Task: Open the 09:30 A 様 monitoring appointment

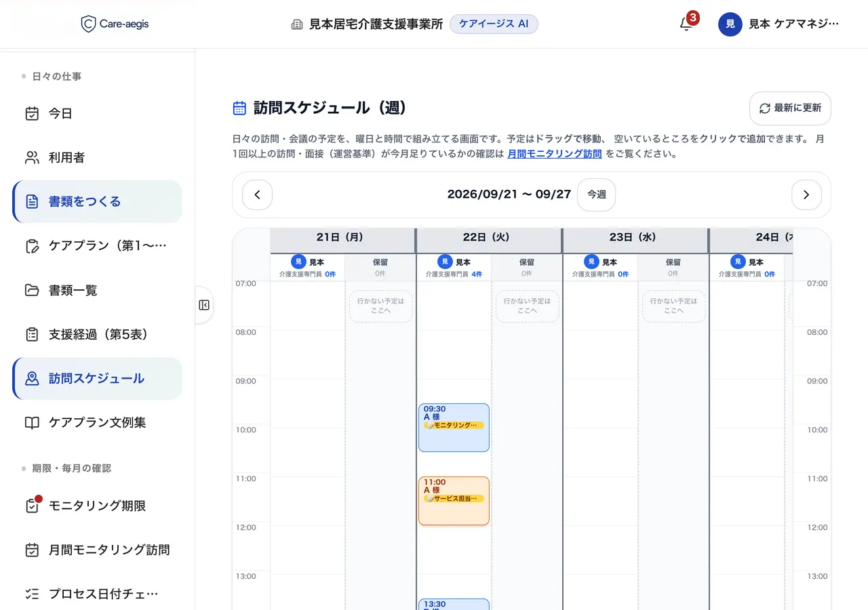Action: coord(454,428)
